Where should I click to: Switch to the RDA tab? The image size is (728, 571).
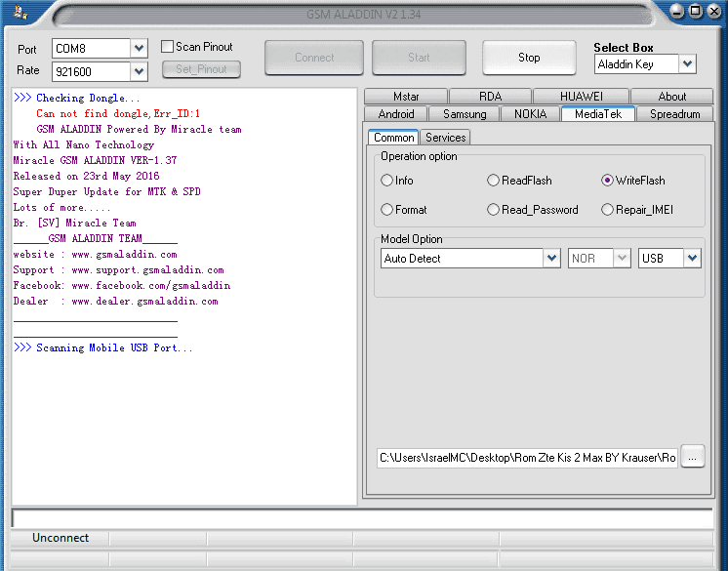coord(490,96)
